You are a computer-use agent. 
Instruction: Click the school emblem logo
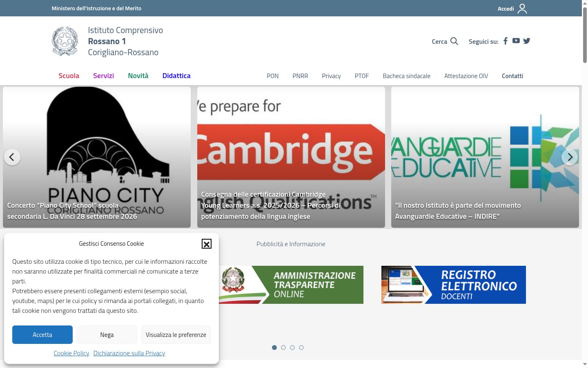65,41
